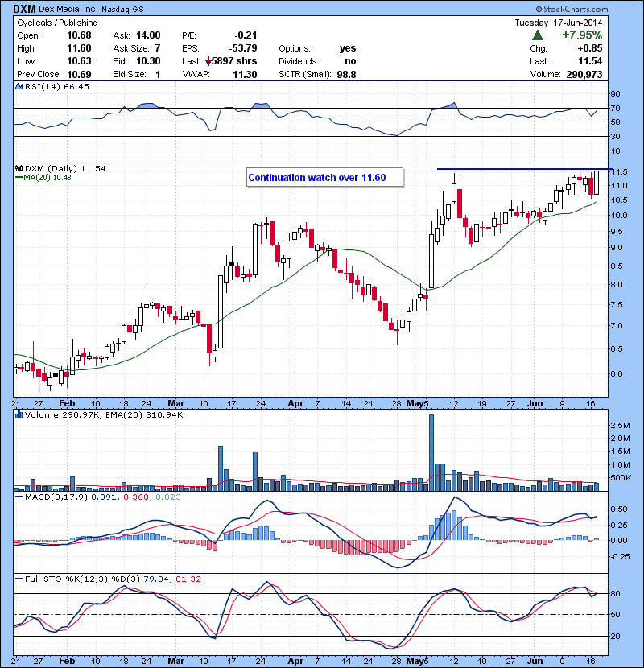The height and width of the screenshot is (668, 644).
Task: Click the 'Apr' label on the price chart axis
Action: click(x=295, y=403)
